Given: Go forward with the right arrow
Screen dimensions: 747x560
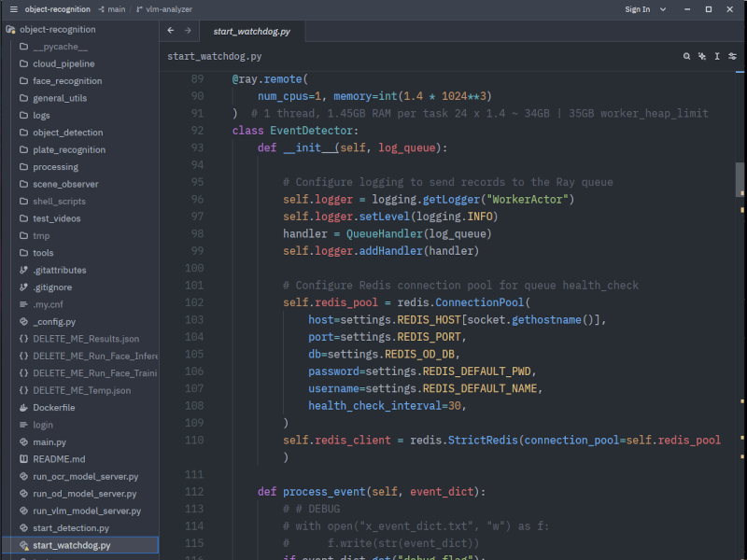Looking at the screenshot, I should 188,31.
